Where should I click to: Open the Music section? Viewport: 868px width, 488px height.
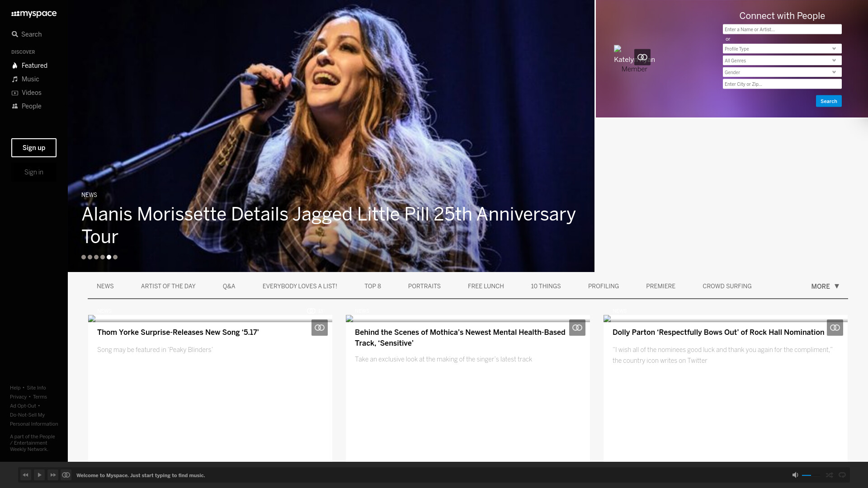pyautogui.click(x=25, y=79)
